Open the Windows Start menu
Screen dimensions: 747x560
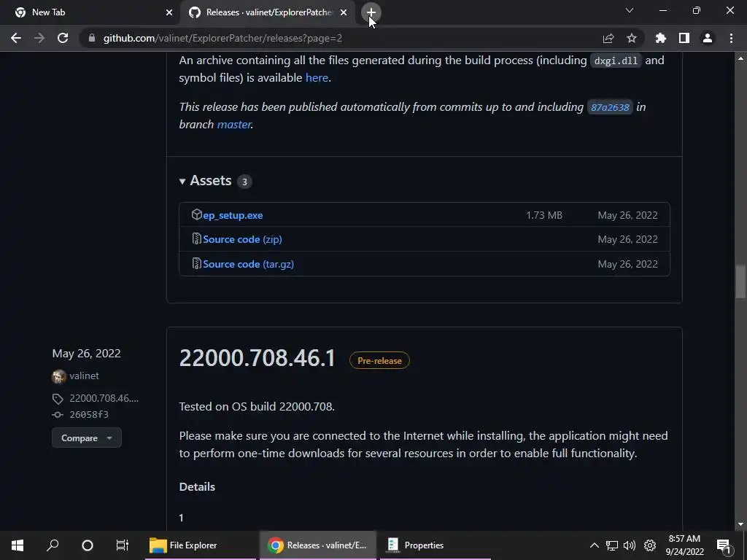coord(18,545)
